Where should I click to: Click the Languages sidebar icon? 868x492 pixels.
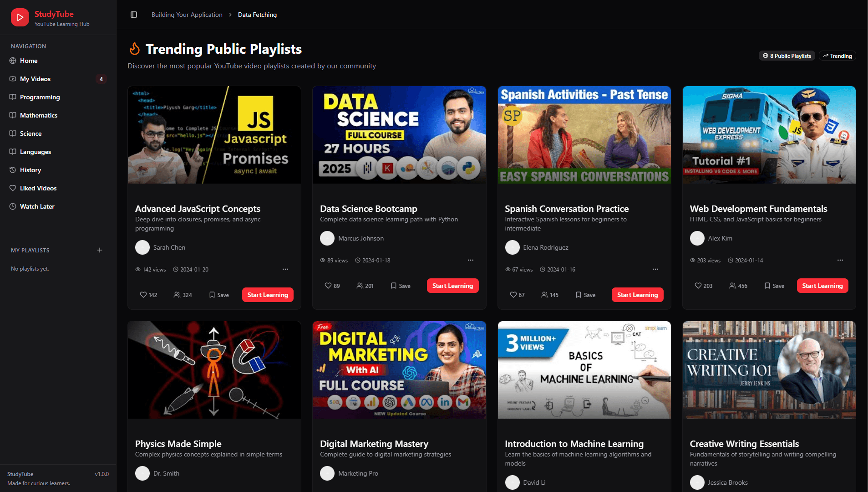(x=14, y=152)
